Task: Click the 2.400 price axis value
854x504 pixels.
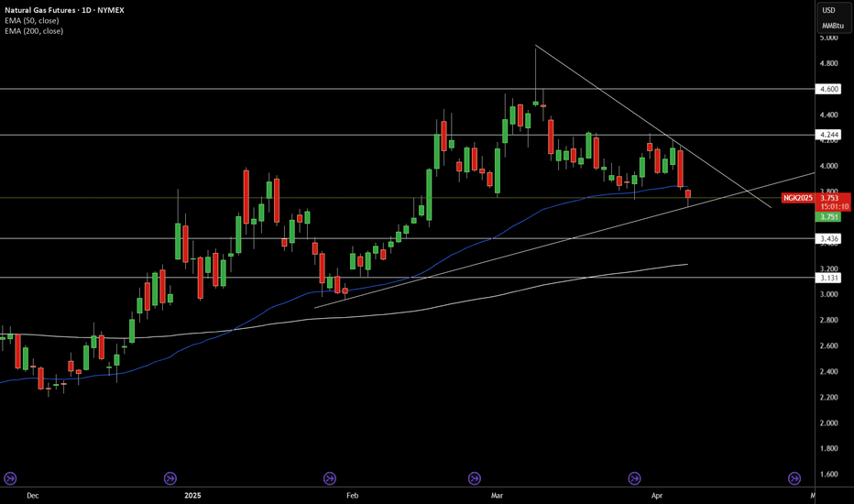Action: tap(829, 372)
